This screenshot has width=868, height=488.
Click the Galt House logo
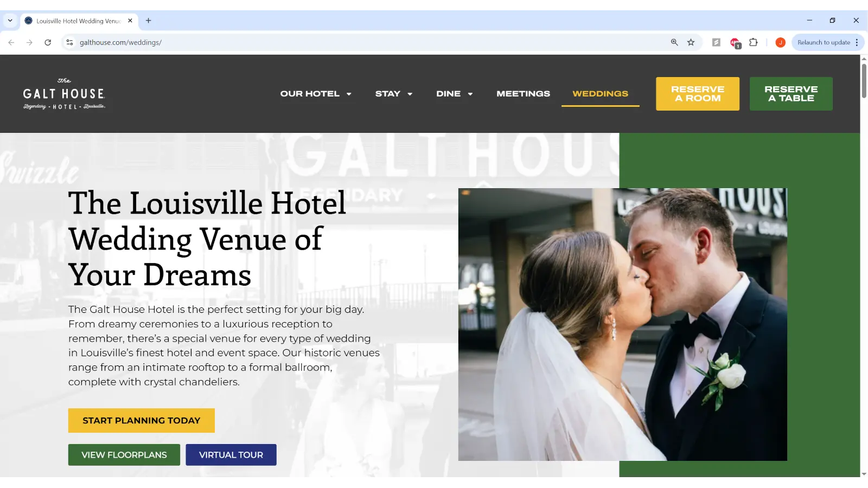pos(64,94)
